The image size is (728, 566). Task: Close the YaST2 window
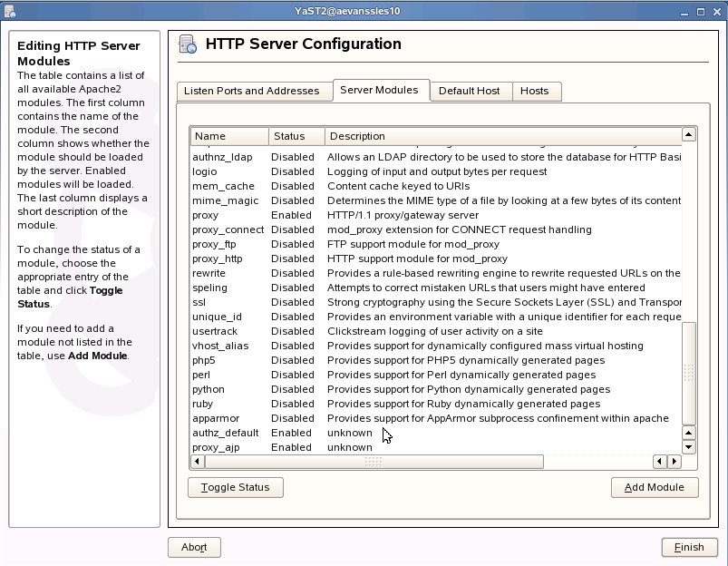click(717, 12)
